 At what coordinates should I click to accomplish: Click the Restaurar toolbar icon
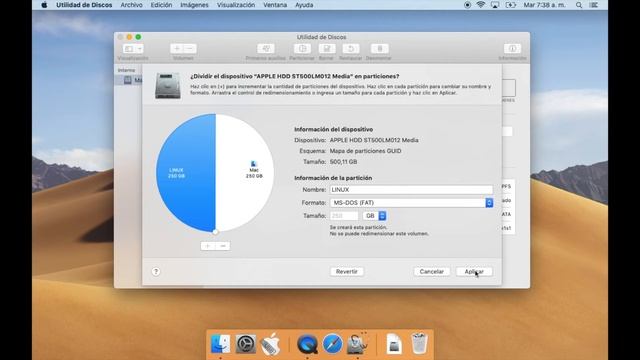point(351,49)
